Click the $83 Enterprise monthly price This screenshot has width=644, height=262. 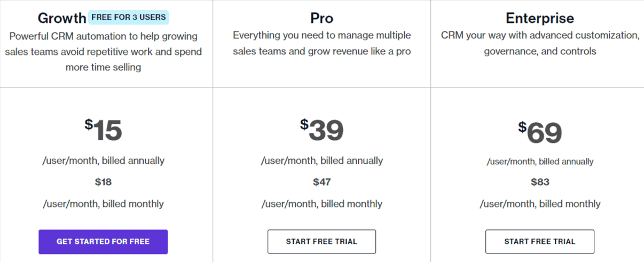click(x=540, y=182)
